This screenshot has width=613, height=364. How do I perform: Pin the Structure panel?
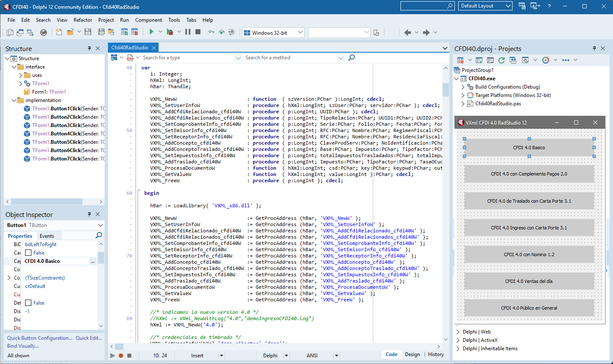tap(89, 48)
